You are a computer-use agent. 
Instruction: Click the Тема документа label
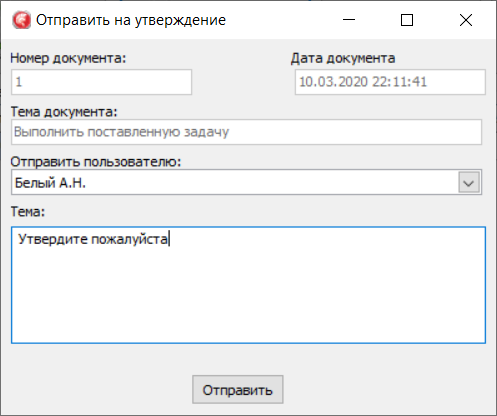point(64,112)
